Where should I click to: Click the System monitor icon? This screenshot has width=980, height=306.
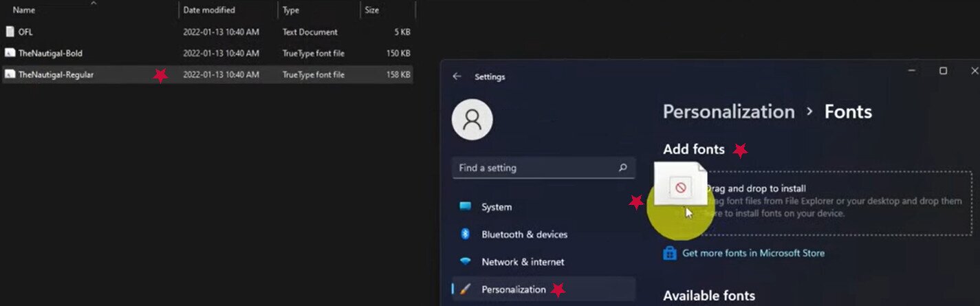(x=466, y=206)
